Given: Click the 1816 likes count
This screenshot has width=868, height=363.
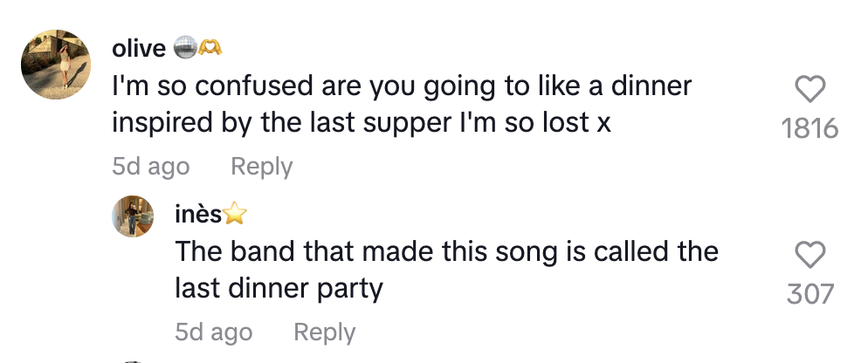Looking at the screenshot, I should tap(809, 129).
